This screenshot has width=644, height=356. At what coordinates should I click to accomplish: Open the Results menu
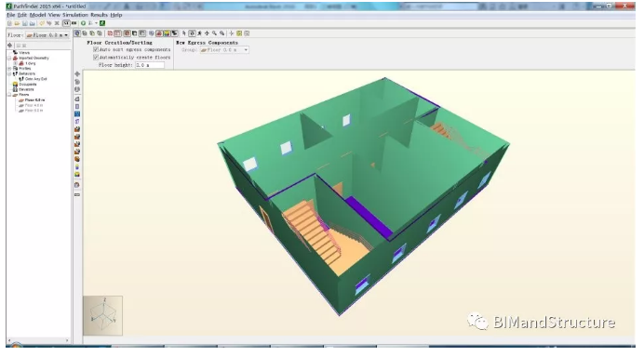[x=99, y=15]
